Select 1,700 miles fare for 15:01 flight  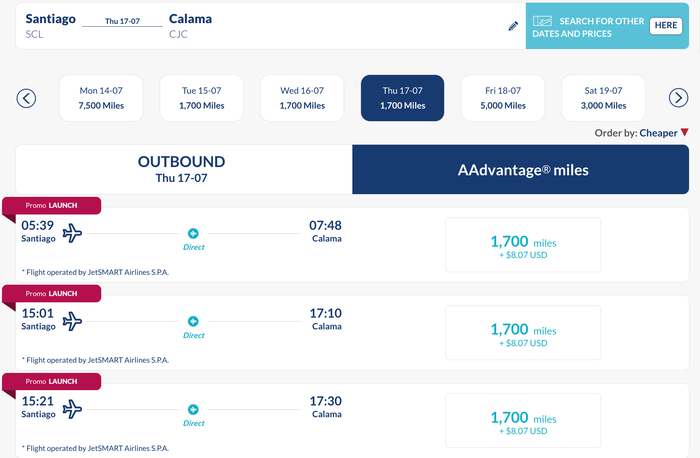coord(523,333)
